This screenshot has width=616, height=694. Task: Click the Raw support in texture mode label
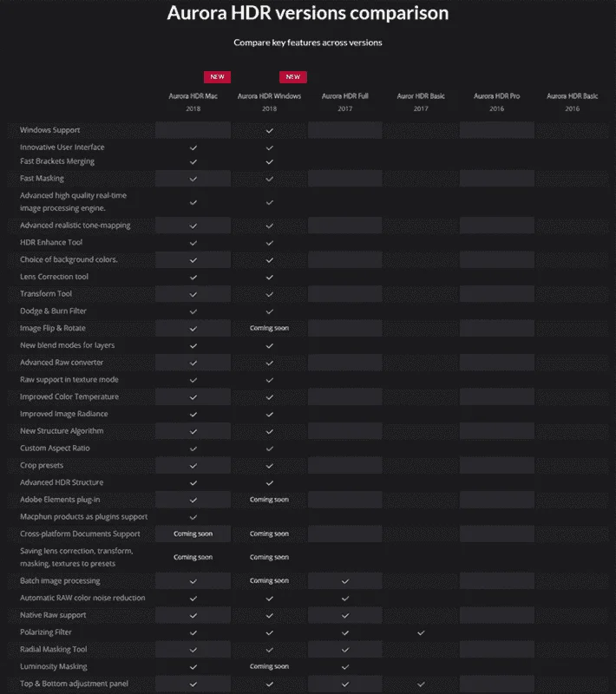[69, 379]
